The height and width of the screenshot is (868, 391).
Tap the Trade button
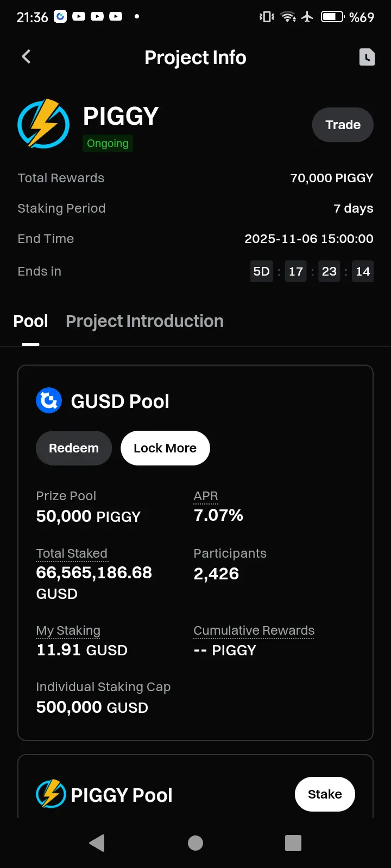point(343,125)
